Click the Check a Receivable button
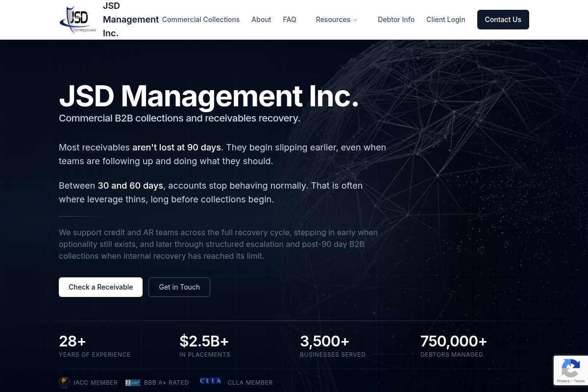This screenshot has height=392, width=588. (100, 287)
